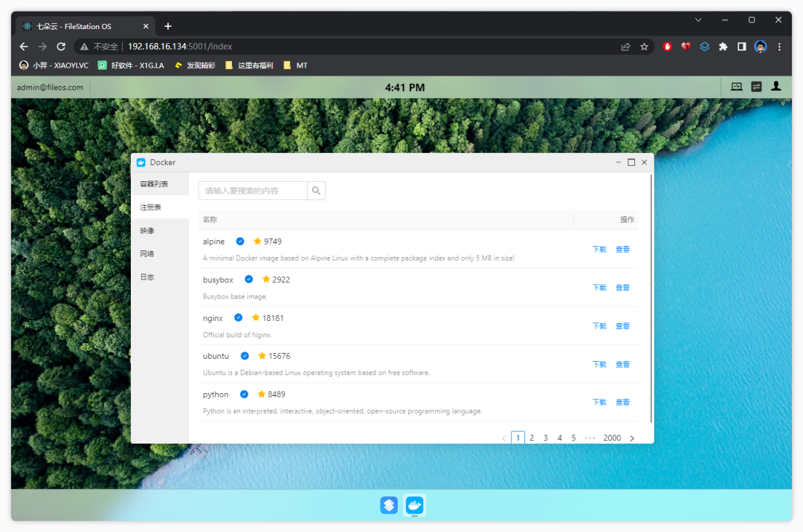803x532 pixels.
Task: Click the user profile icon in top bar
Action: click(x=776, y=86)
